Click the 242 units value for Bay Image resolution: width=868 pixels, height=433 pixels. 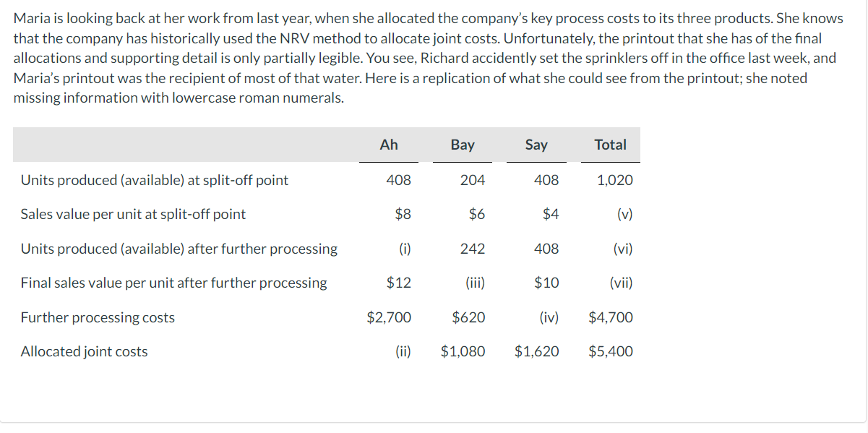coord(473,249)
